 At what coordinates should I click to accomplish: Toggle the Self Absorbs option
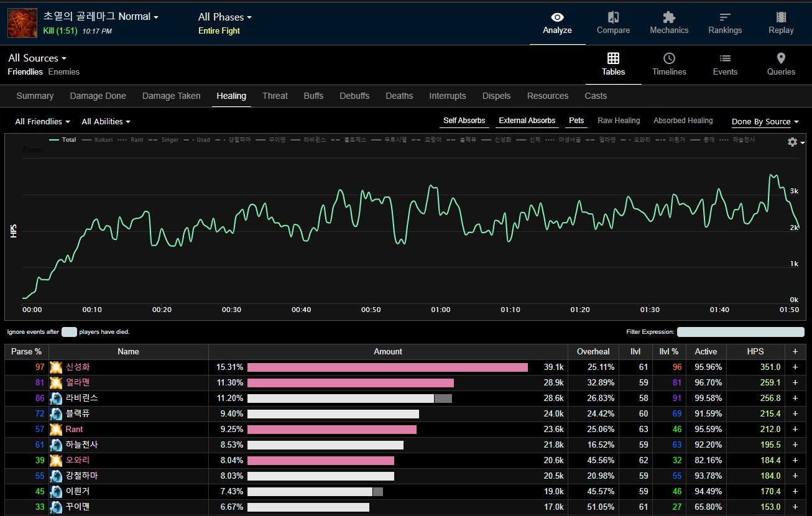tap(464, 121)
